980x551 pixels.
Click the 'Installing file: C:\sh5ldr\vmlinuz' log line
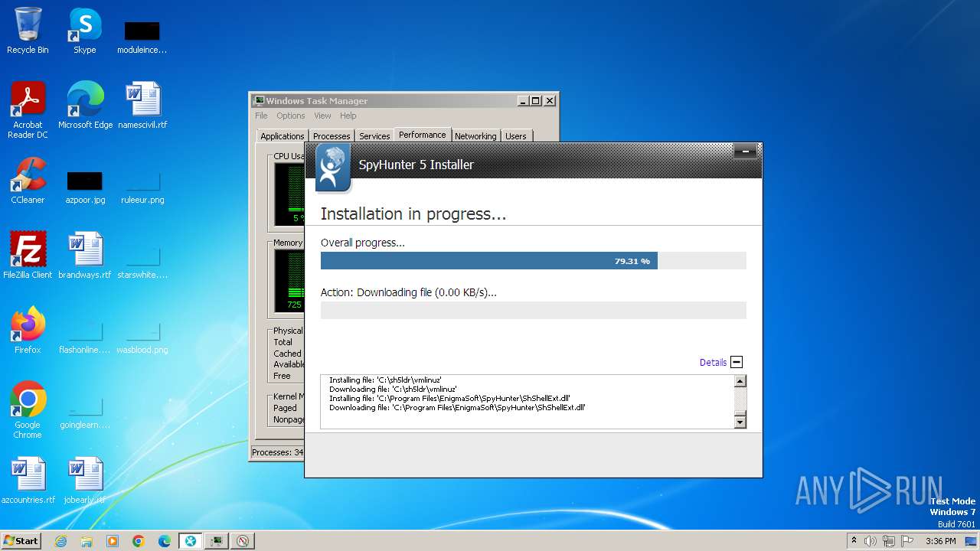coord(385,380)
